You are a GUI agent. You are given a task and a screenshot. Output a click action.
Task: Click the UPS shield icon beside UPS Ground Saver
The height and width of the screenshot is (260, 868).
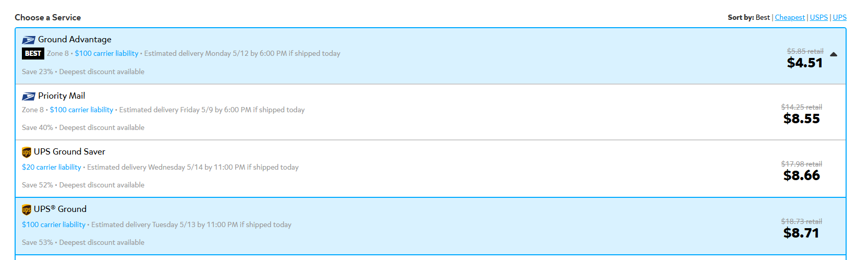pyautogui.click(x=27, y=152)
